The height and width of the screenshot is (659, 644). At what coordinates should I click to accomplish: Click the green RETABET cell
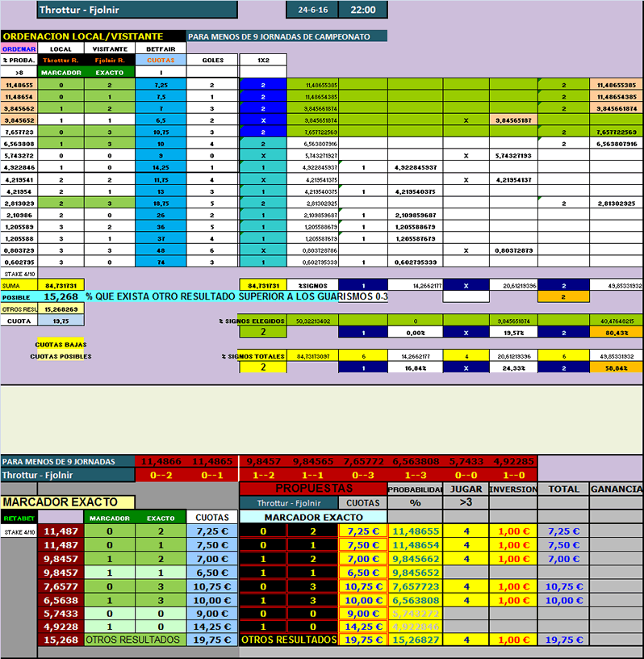pyautogui.click(x=19, y=518)
